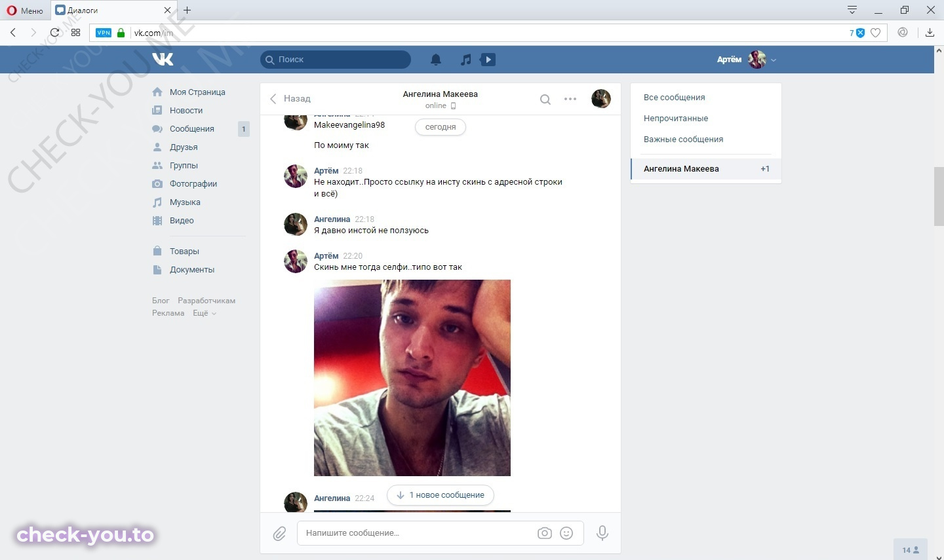Open the @ account icon in browser toolbar
This screenshot has width=944, height=560.
click(x=903, y=32)
